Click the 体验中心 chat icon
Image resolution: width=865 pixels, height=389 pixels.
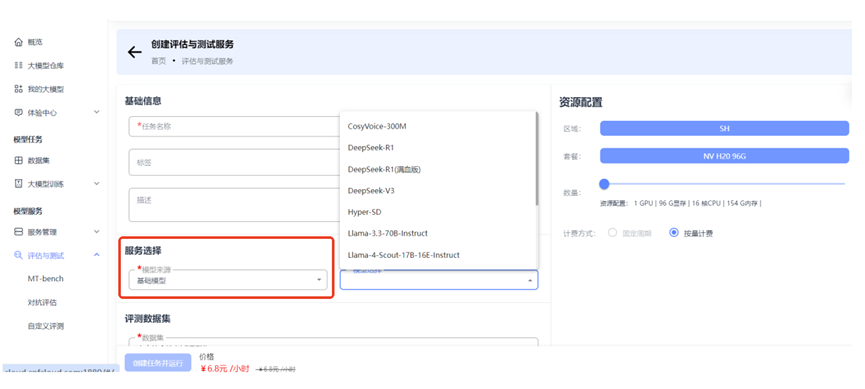[x=19, y=113]
